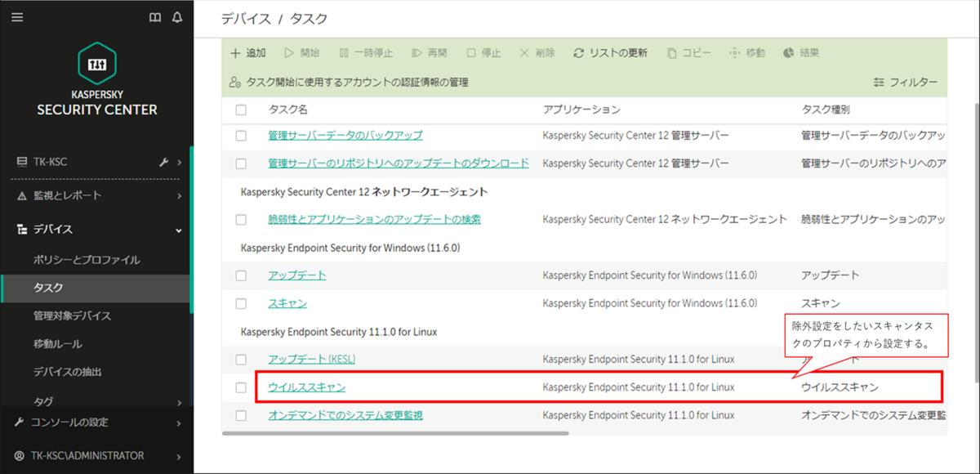Click the warning icon beside 監視とレポート

coord(22,195)
